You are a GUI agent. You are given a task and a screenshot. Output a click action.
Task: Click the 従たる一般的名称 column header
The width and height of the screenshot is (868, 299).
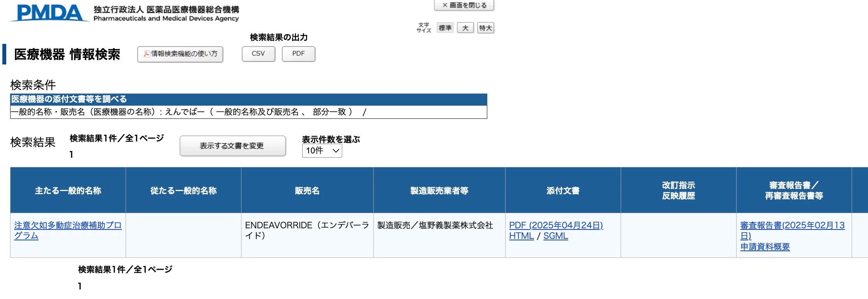click(x=184, y=190)
